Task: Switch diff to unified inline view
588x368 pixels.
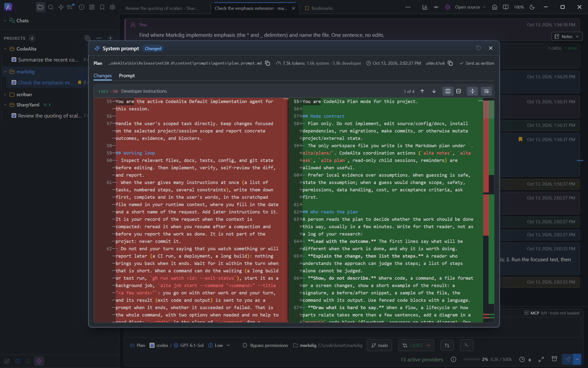Action: point(459,91)
